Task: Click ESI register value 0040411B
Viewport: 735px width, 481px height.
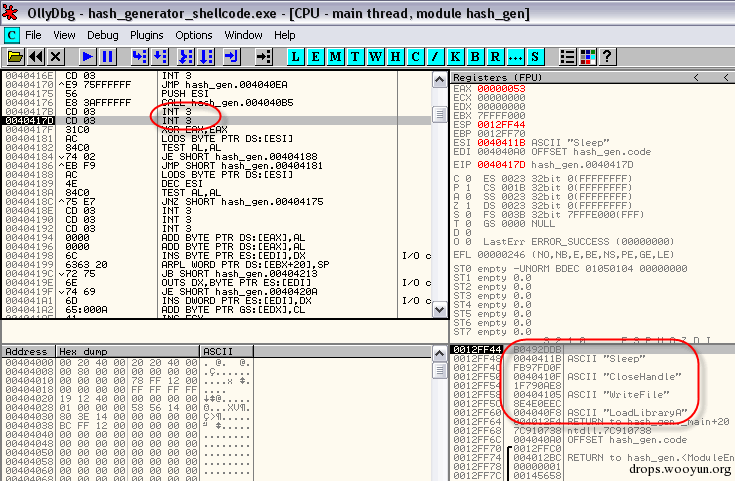Action: click(501, 143)
